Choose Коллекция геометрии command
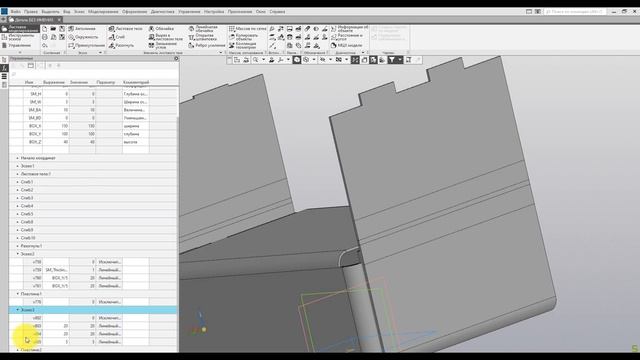 [x=242, y=45]
